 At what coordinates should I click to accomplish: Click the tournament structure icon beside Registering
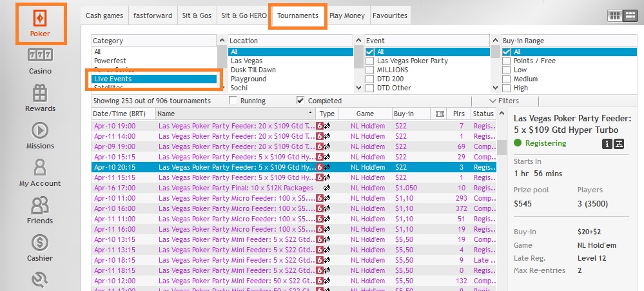point(619,143)
